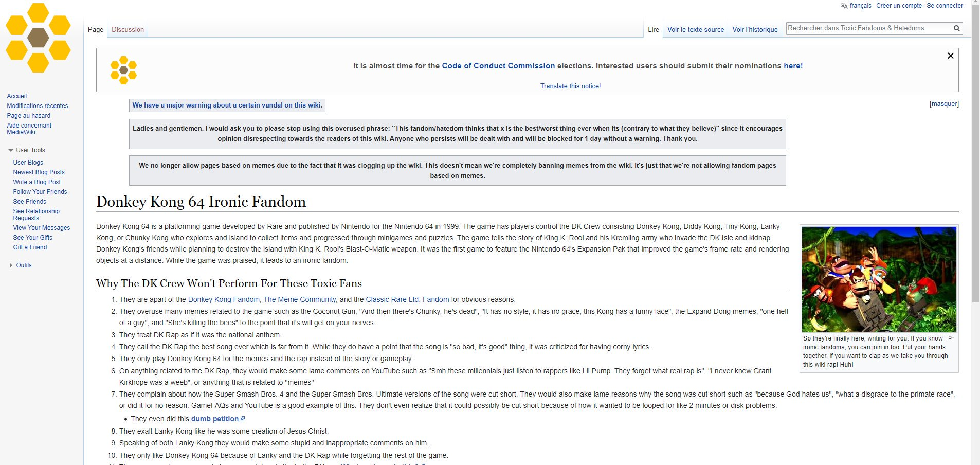
Task: Open The Meme Community link
Action: [x=300, y=299]
